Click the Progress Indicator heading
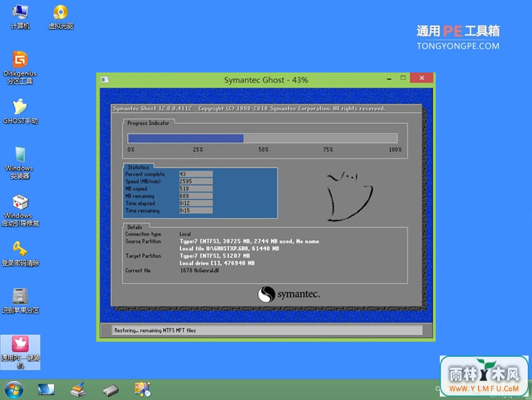532x400 pixels. click(148, 123)
